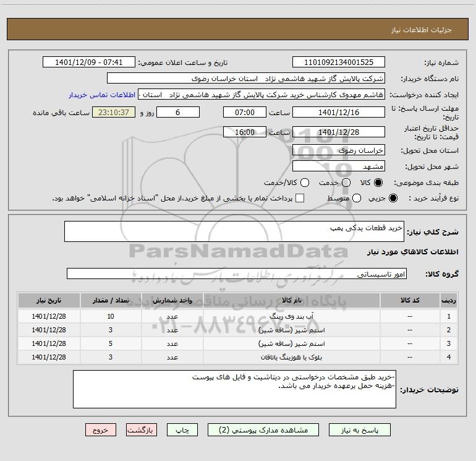
Task: Click the نام کالا column header
Action: [291, 300]
